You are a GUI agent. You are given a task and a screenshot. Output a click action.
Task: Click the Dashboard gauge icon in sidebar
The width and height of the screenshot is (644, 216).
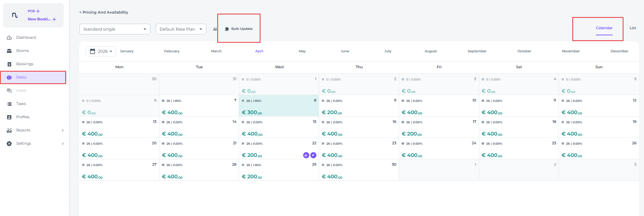click(9, 38)
